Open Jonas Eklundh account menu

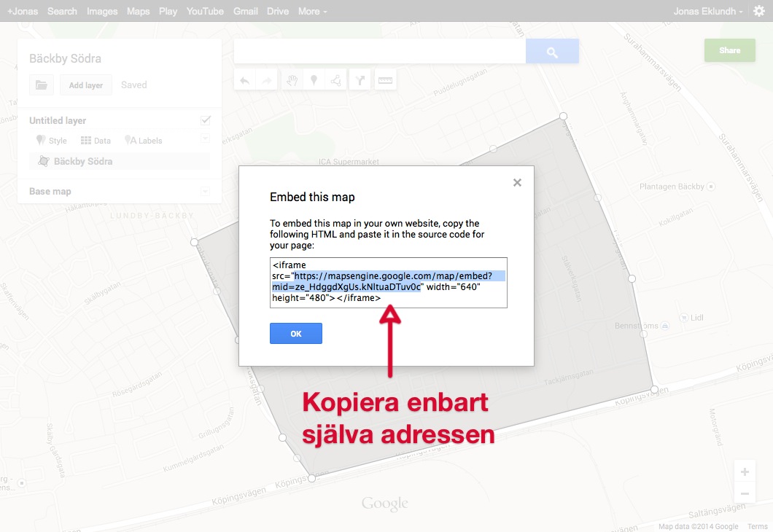(708, 12)
